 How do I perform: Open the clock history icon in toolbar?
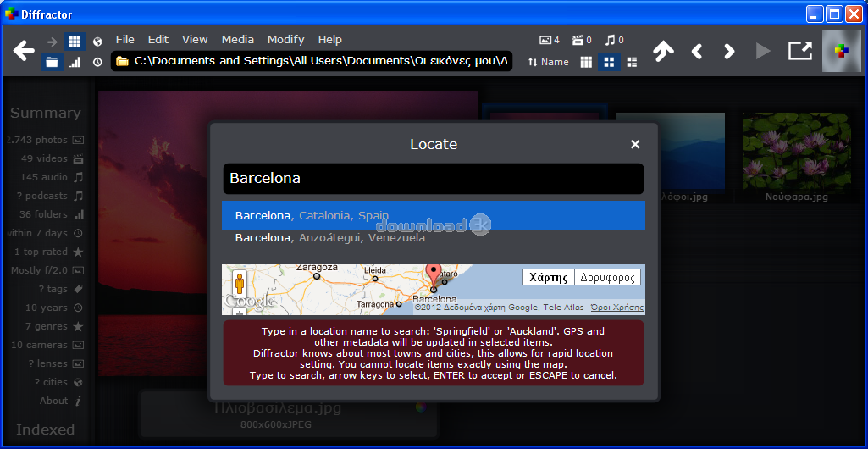[97, 62]
